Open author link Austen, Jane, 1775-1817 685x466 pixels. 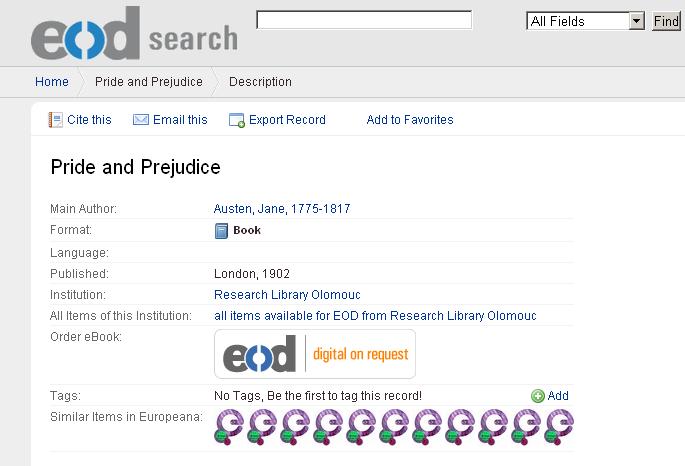(282, 209)
